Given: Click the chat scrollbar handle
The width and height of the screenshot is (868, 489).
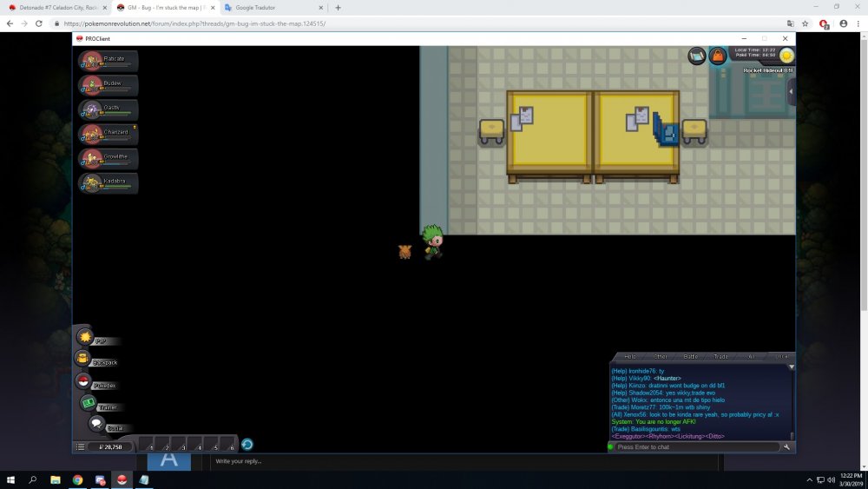Looking at the screenshot, I should (x=791, y=434).
